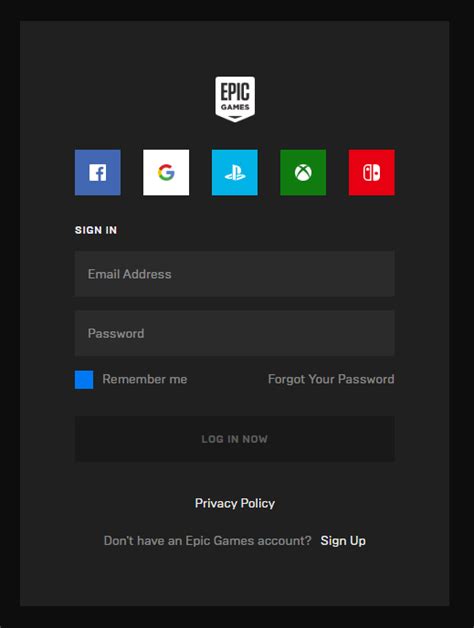Click the white 'f' on the Facebook tile
The width and height of the screenshot is (474, 628).
pyautogui.click(x=98, y=173)
